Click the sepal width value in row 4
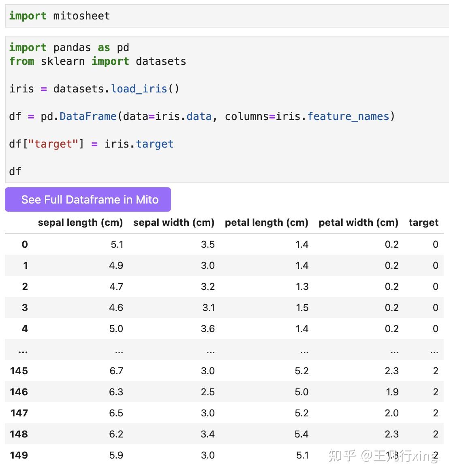The height and width of the screenshot is (476, 449). (x=208, y=329)
